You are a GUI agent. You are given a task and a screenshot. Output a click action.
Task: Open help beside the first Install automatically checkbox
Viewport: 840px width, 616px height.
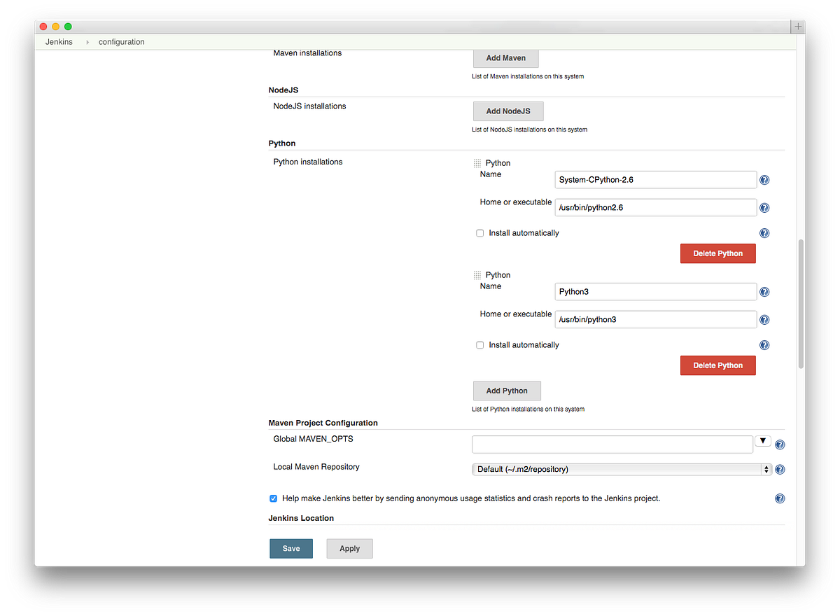[x=764, y=232]
